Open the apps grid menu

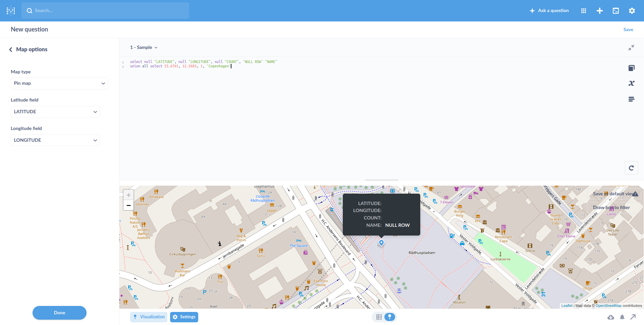584,10
